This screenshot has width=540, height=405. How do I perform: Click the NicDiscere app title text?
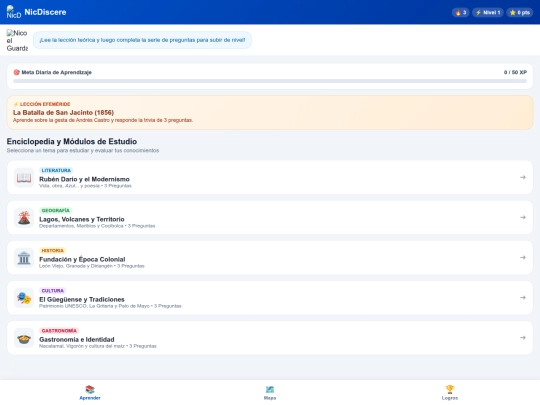pos(45,12)
